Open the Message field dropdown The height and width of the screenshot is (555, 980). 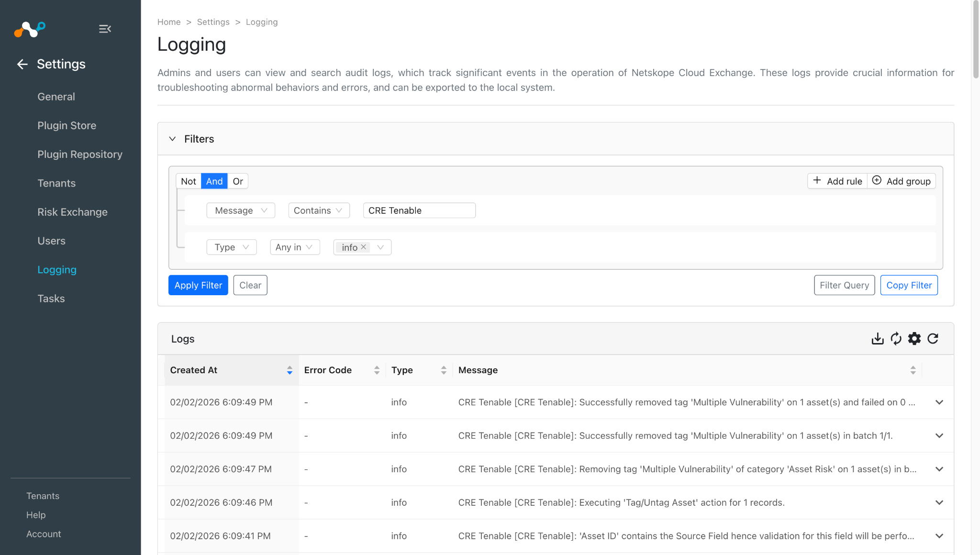[241, 211]
